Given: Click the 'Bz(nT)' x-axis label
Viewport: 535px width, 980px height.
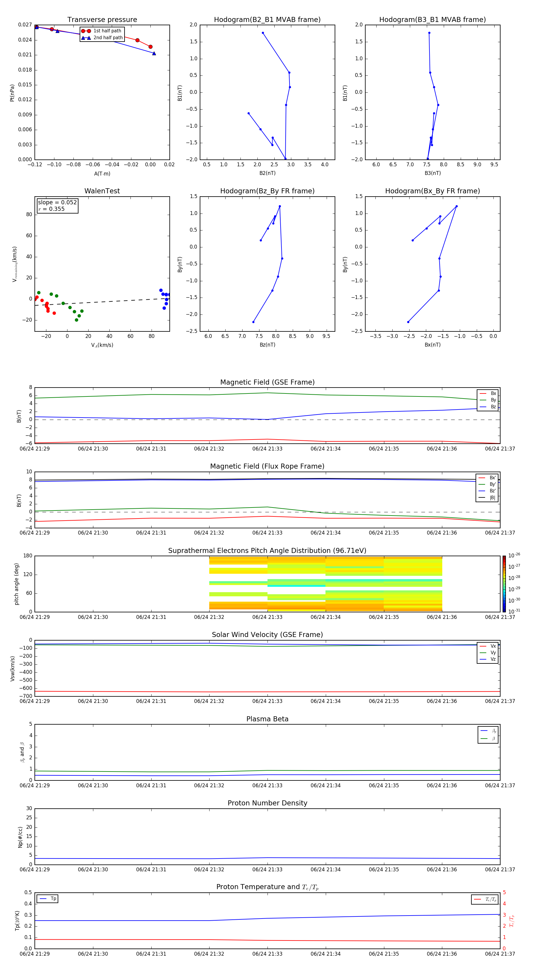Looking at the screenshot, I should click(267, 345).
